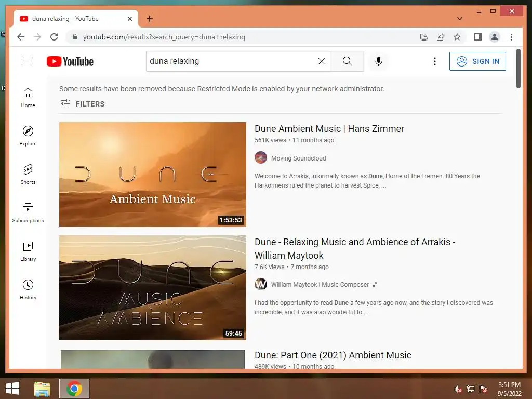Viewport: 532px width, 399px height.
Task: Open Explore in the sidebar
Action: coord(28,136)
